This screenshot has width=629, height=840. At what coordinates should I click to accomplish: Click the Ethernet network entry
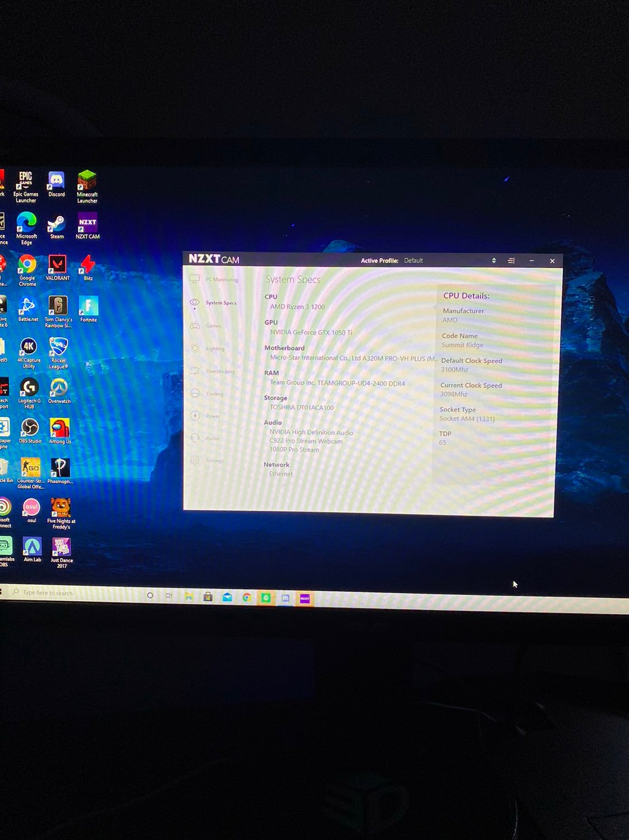click(x=281, y=474)
